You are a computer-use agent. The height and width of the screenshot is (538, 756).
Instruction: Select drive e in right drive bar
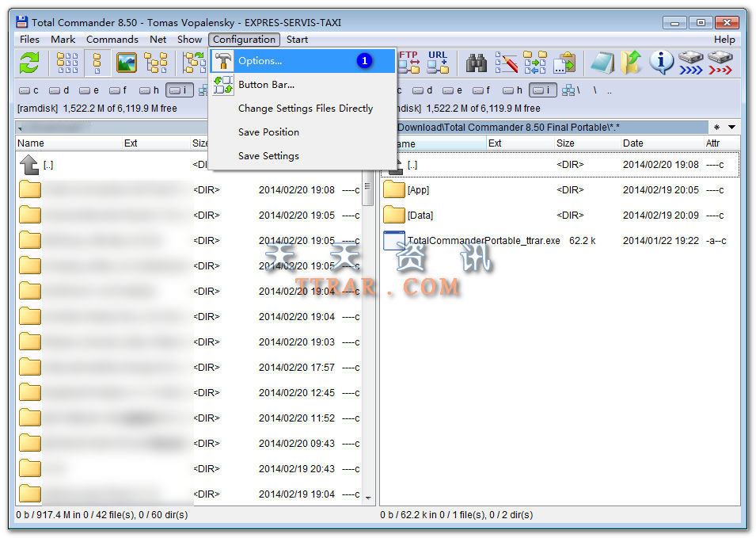[x=453, y=90]
